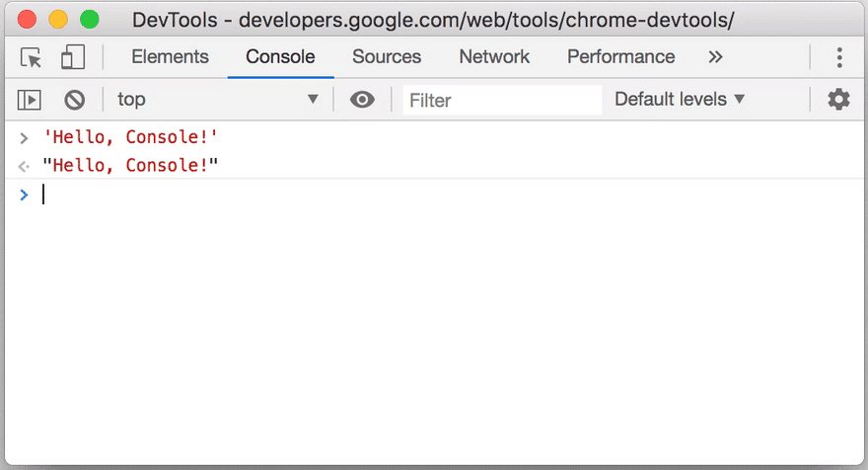Open the top JavaScript context dropdown
Viewport: 868px width, 470px height.
pyautogui.click(x=217, y=99)
